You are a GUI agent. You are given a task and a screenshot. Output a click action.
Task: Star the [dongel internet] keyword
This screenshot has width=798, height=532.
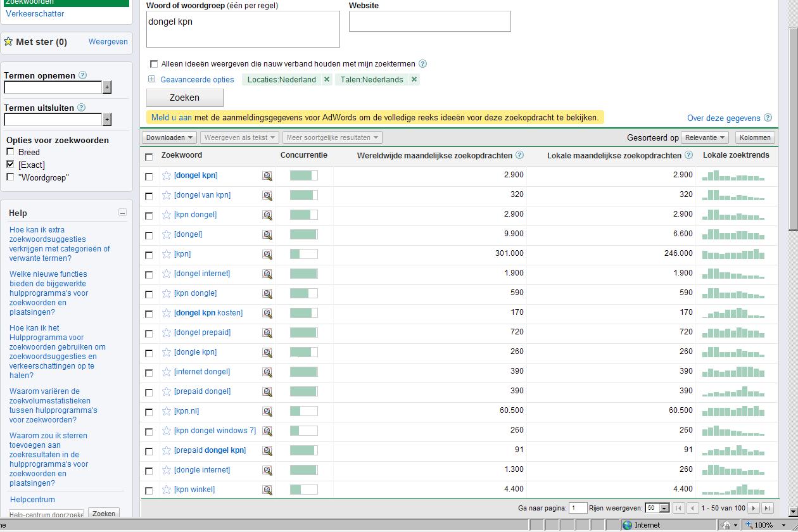click(167, 274)
